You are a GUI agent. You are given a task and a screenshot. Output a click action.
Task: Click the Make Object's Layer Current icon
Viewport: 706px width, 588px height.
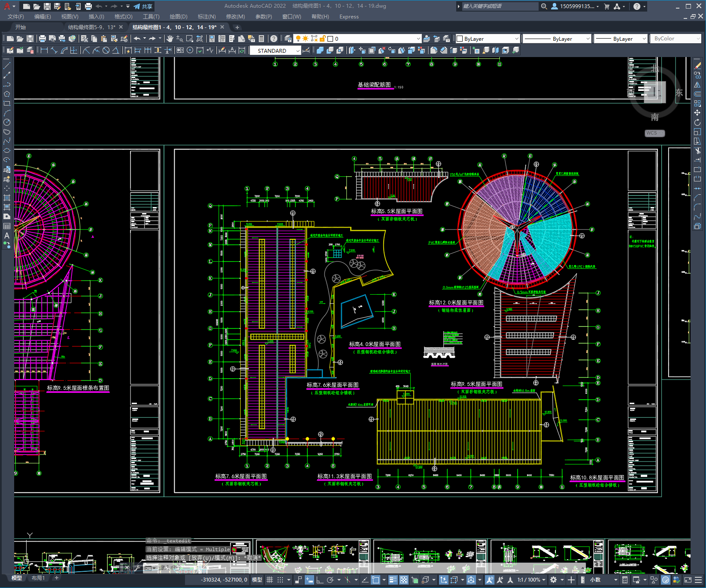coord(427,39)
